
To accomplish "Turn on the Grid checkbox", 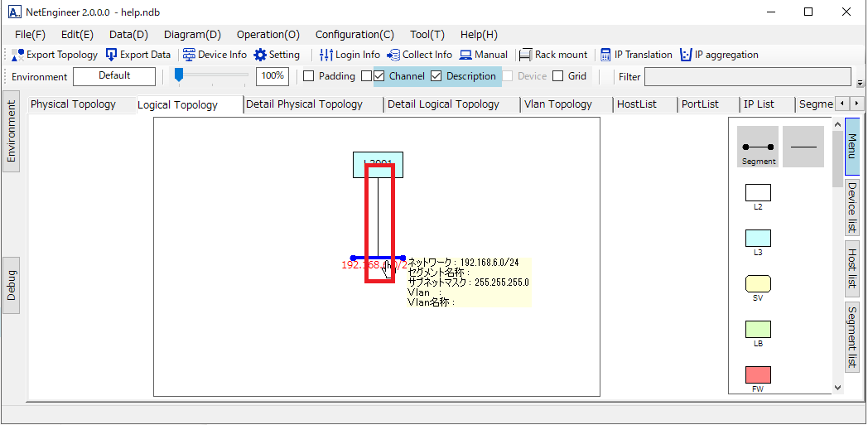I will pos(558,76).
